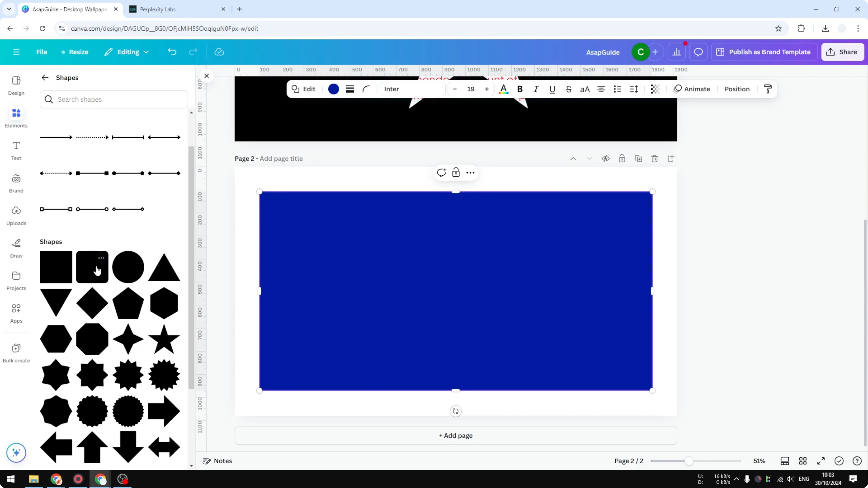Image resolution: width=868 pixels, height=488 pixels.
Task: Select the copy style paint roller icon
Action: 768,89
